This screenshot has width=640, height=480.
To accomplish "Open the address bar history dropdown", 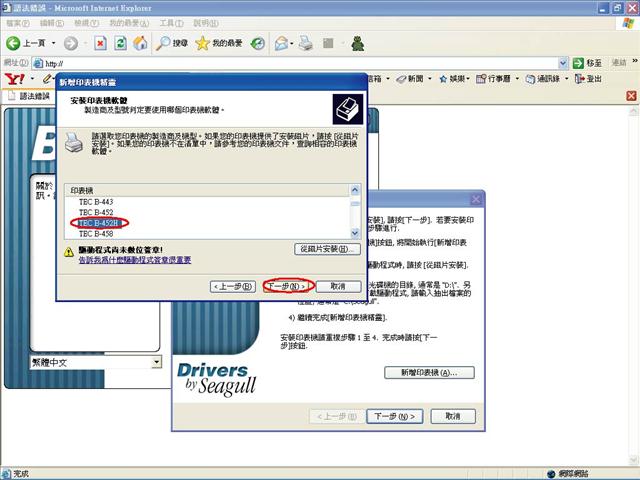I will [563, 63].
